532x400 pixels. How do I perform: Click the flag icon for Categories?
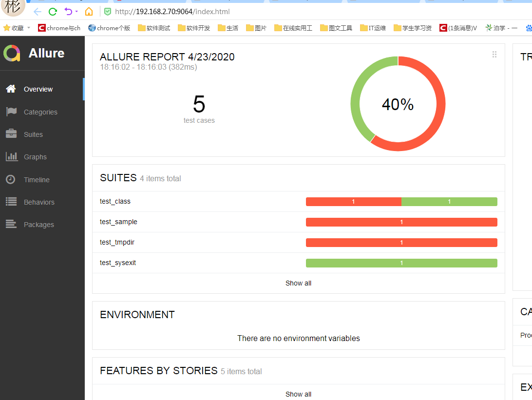click(x=11, y=112)
